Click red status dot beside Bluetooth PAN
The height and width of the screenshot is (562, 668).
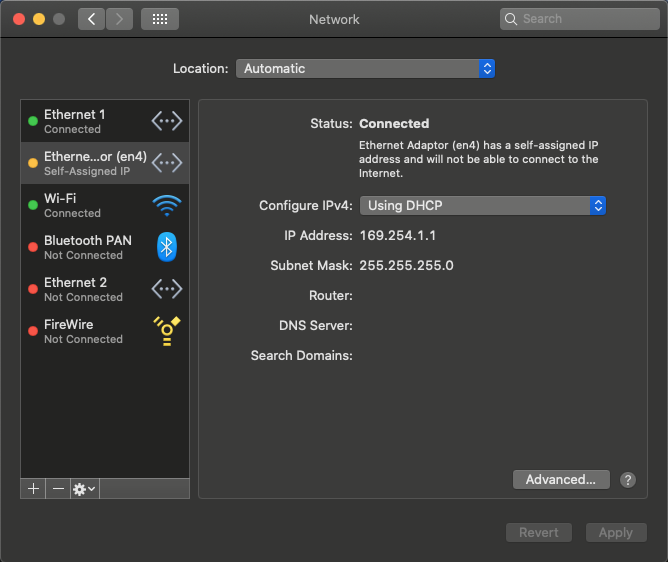tap(33, 247)
